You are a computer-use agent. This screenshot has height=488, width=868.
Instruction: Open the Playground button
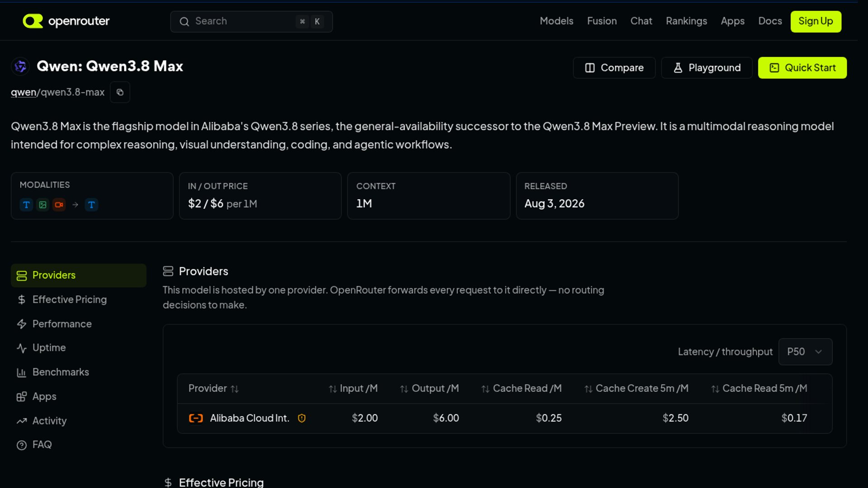(x=707, y=68)
